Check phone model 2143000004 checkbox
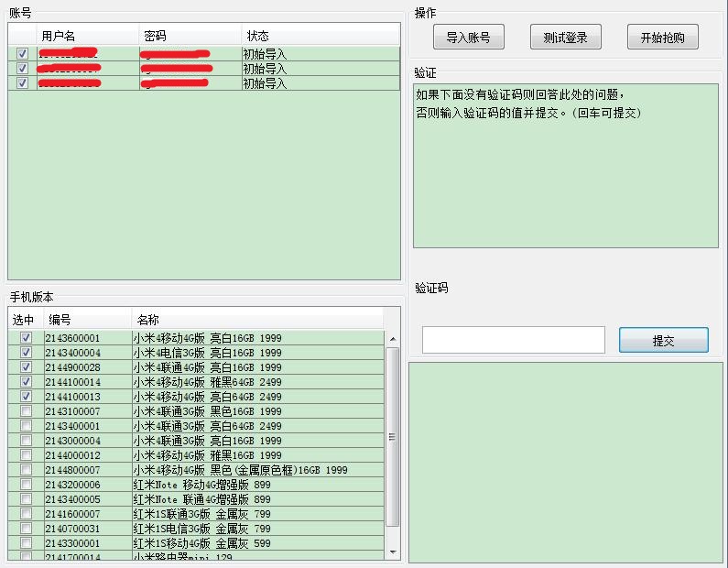This screenshot has width=728, height=568. pos(26,441)
